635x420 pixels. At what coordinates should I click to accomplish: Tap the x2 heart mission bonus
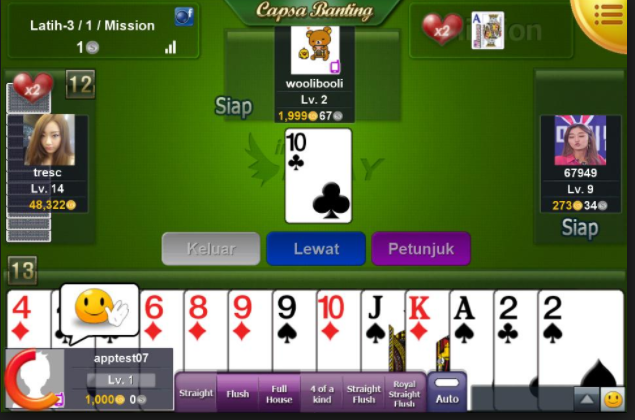pyautogui.click(x=442, y=29)
